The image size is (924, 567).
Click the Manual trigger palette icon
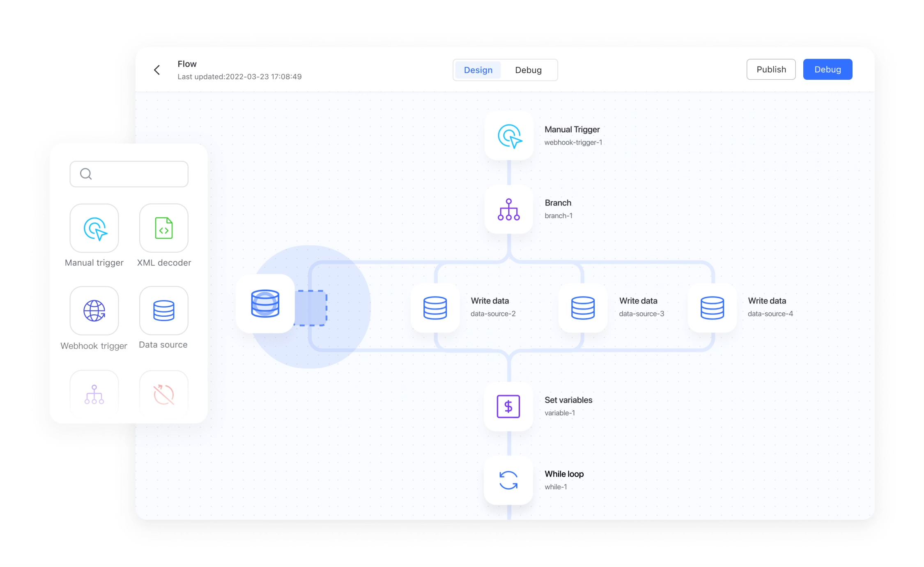[x=94, y=228]
